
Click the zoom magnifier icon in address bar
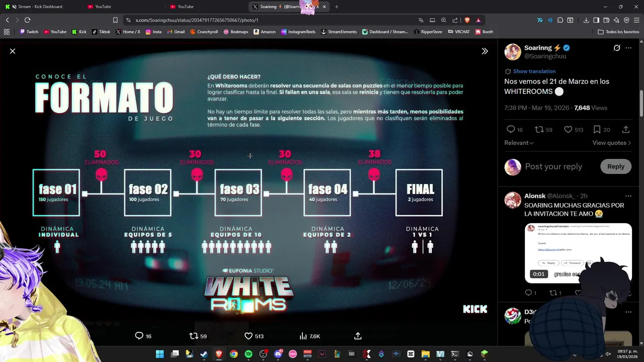click(444, 20)
